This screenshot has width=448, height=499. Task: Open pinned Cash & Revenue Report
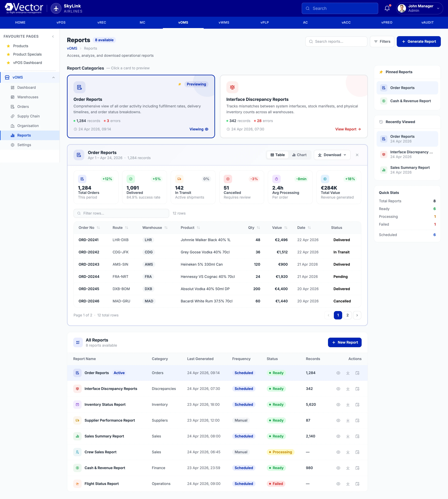point(407,101)
